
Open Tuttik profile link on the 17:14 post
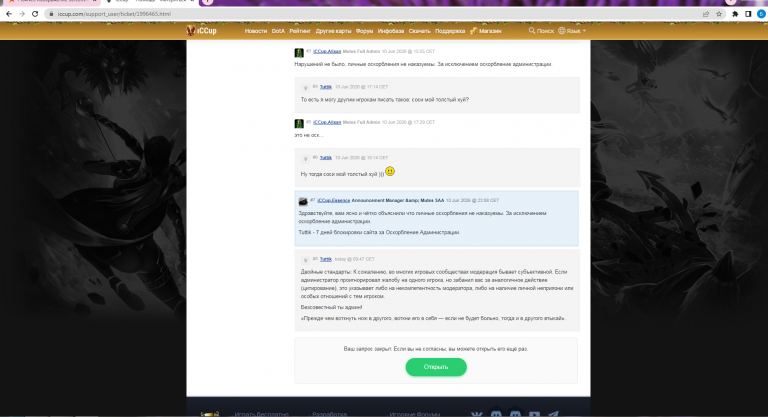point(326,87)
